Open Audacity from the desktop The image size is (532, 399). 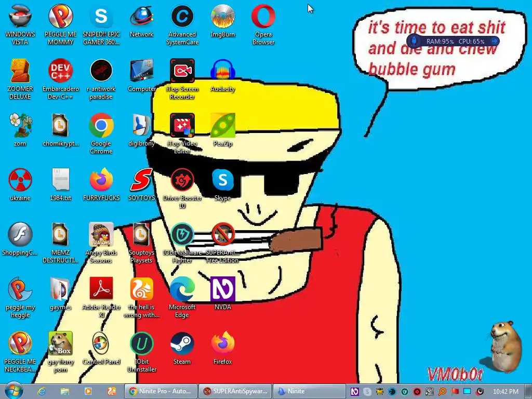tap(222, 76)
